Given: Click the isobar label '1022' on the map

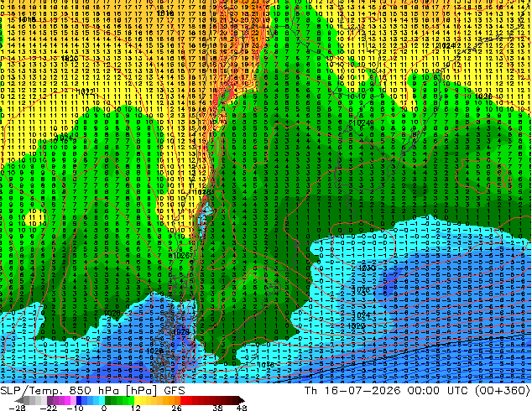Looking at the screenshot, I should [x=86, y=91].
